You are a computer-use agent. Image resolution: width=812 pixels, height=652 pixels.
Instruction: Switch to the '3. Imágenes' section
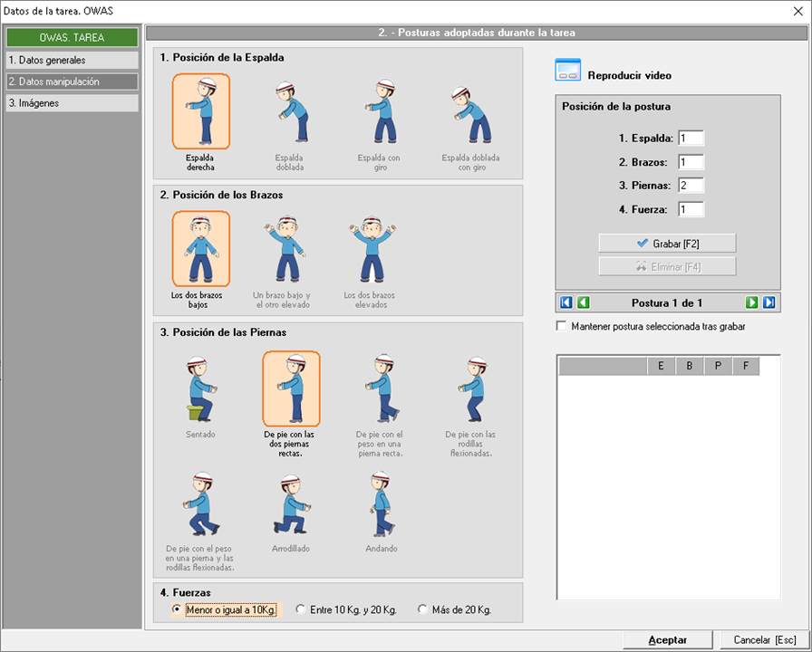(72, 103)
